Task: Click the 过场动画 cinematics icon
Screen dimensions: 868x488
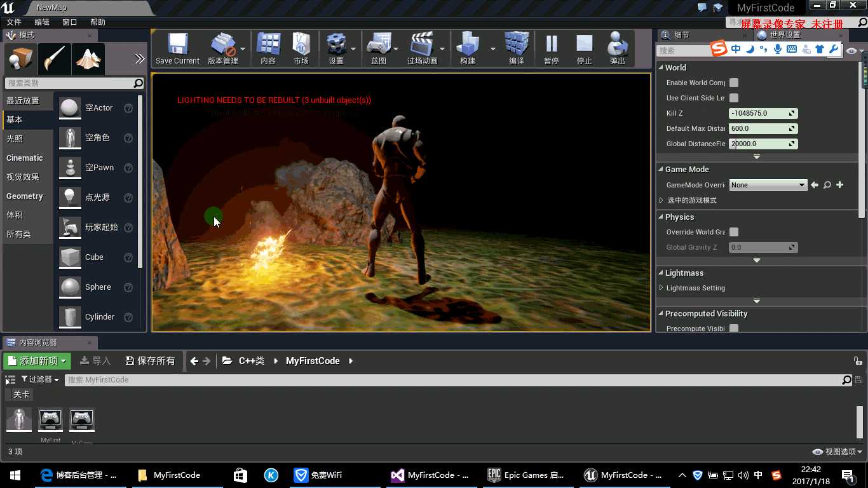Action: click(422, 48)
